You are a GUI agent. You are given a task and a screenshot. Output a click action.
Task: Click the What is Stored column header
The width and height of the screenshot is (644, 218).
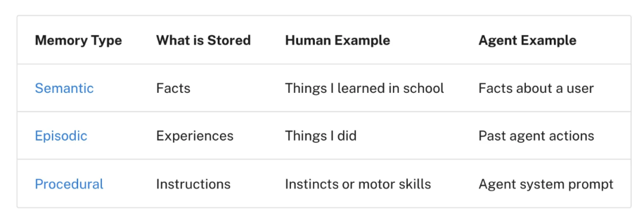coord(203,41)
